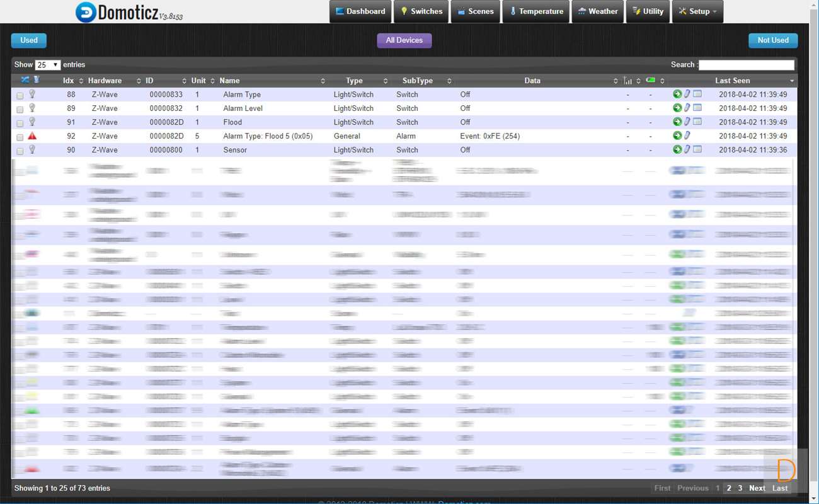Click the Not Used filter button
The height and width of the screenshot is (504, 819).
[772, 40]
